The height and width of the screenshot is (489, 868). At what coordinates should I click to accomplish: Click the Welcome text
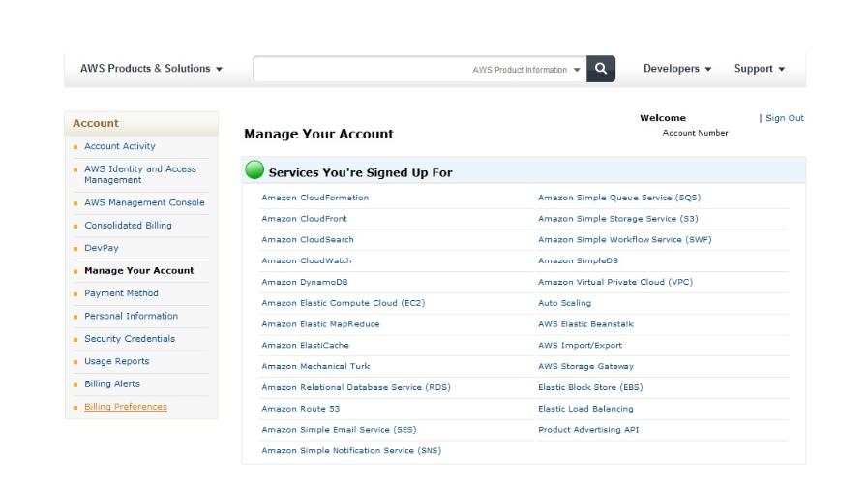pyautogui.click(x=663, y=118)
